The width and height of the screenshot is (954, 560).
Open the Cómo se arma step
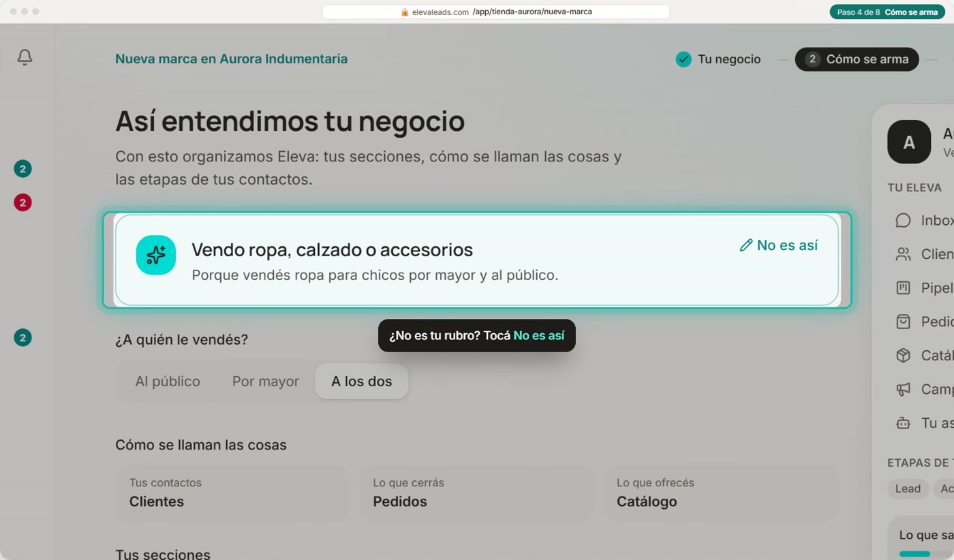(x=857, y=59)
